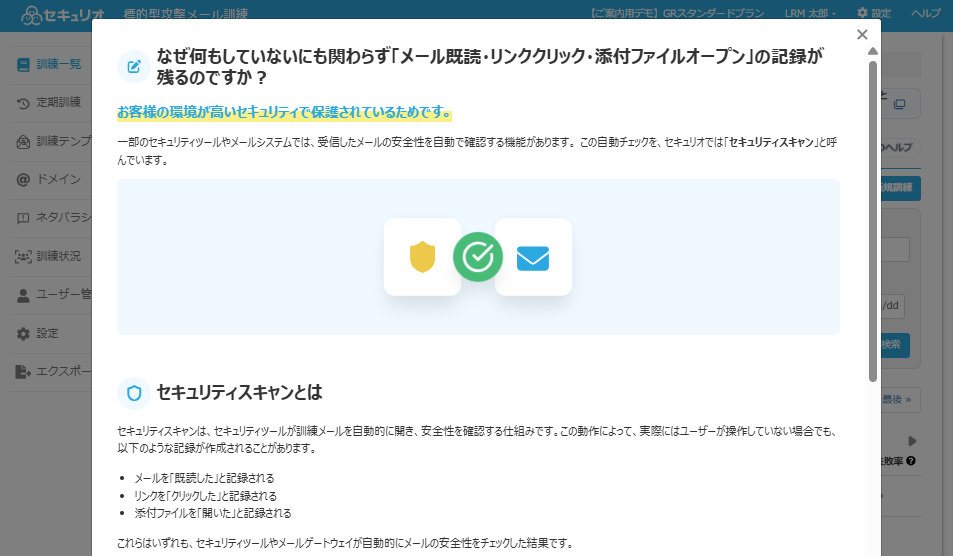Image resolution: width=953 pixels, height=556 pixels.
Task: Click the pencil edit icon beside the question heading
Action: coord(133,67)
